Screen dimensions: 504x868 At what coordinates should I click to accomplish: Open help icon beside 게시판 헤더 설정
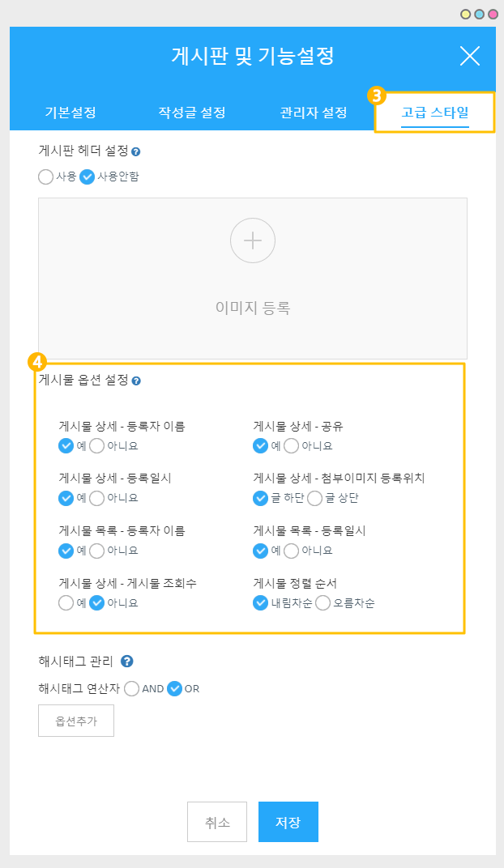[136, 151]
